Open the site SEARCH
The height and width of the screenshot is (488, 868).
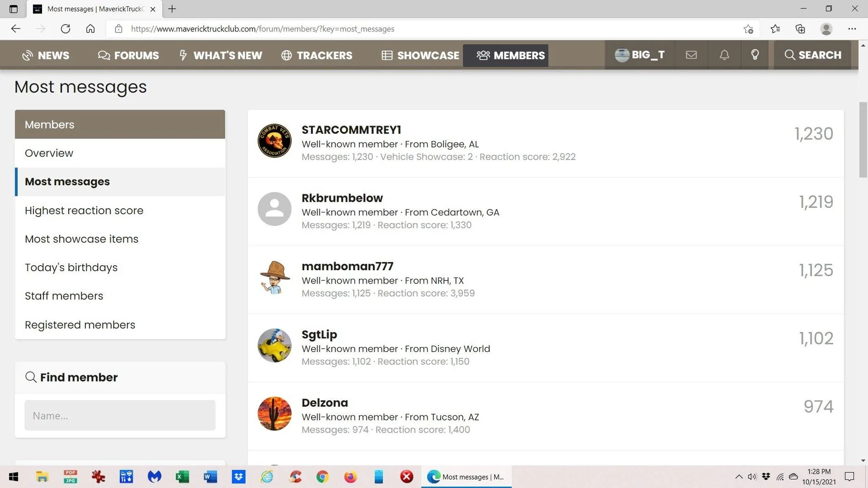pos(813,55)
